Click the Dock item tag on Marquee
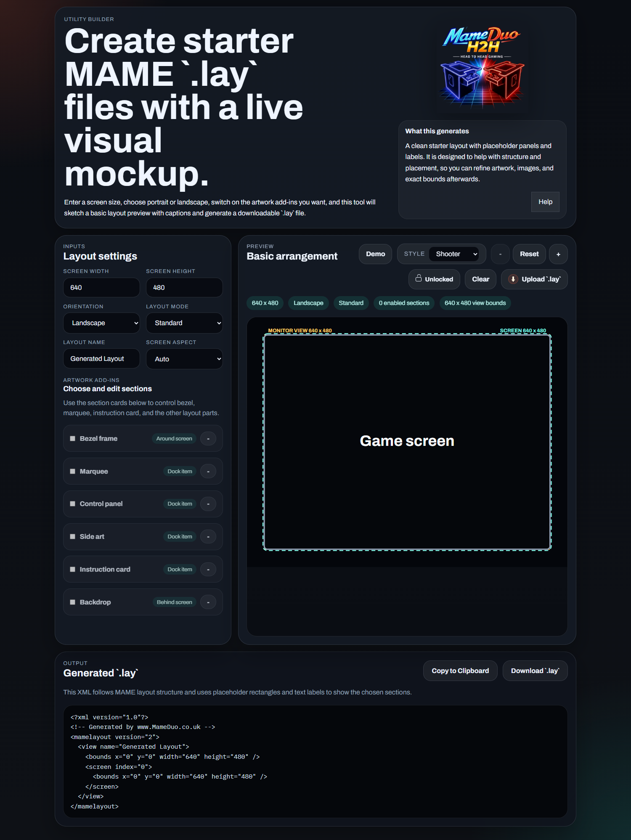The width and height of the screenshot is (631, 840). [x=180, y=471]
